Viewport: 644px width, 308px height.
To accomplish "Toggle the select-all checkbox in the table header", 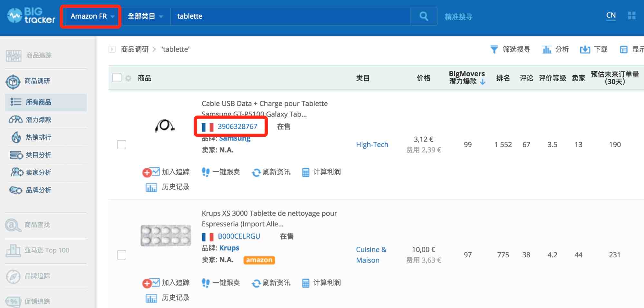I will (x=117, y=78).
